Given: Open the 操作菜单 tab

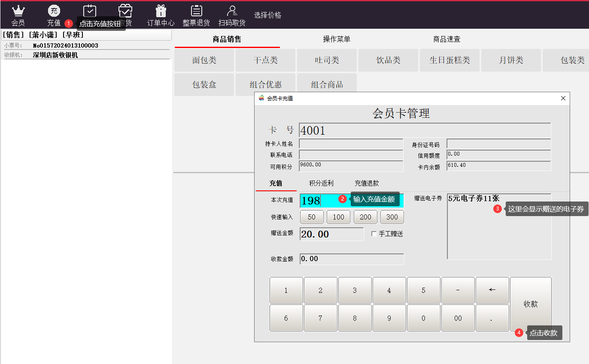Looking at the screenshot, I should pyautogui.click(x=337, y=39).
